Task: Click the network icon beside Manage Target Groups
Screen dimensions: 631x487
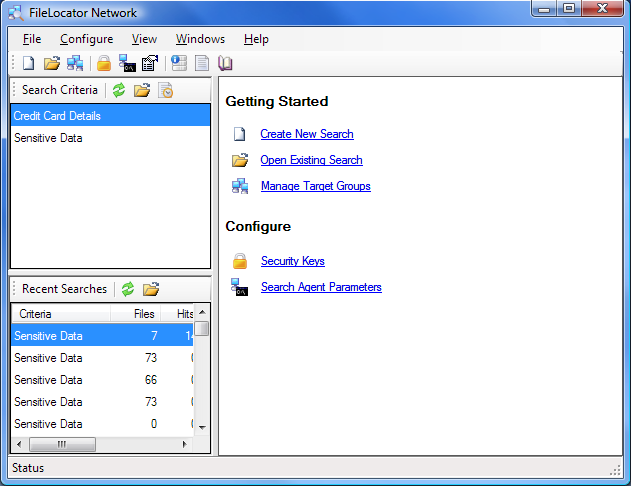Action: click(x=240, y=186)
